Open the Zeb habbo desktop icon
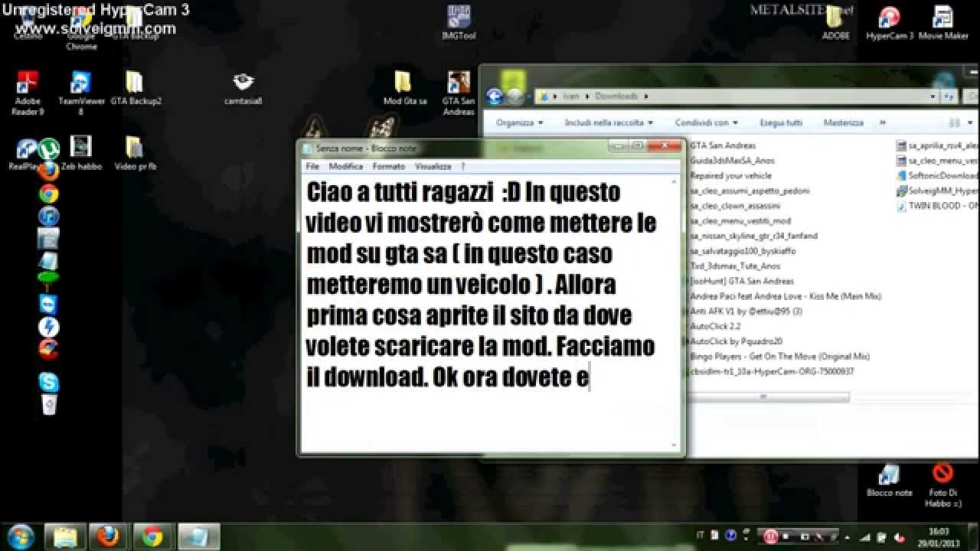The height and width of the screenshot is (551, 980). point(81,153)
